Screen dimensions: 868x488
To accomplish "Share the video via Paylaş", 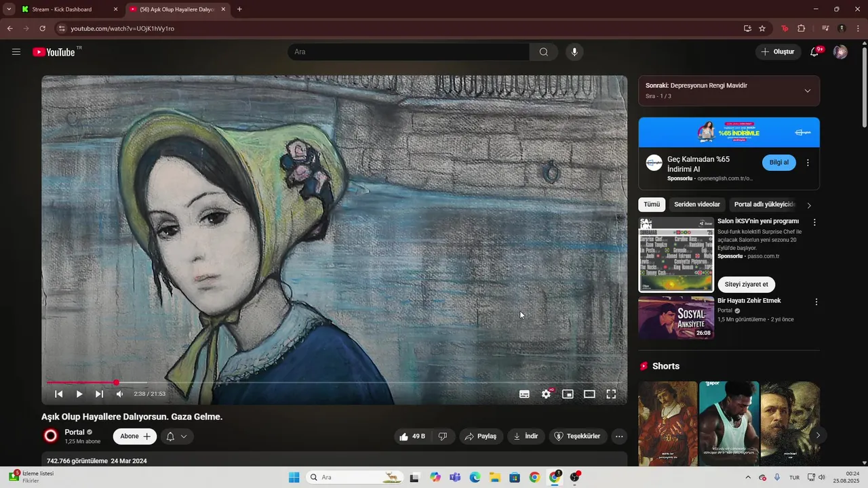I will [x=480, y=436].
